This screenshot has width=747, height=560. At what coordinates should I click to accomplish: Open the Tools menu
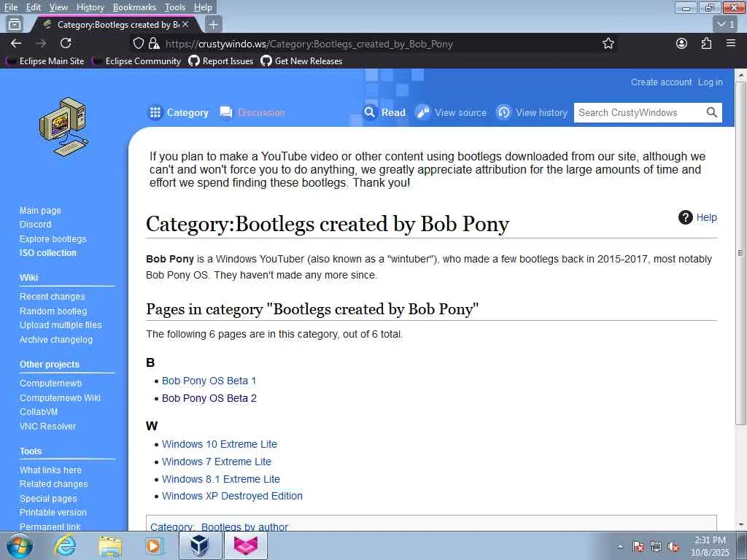point(175,7)
